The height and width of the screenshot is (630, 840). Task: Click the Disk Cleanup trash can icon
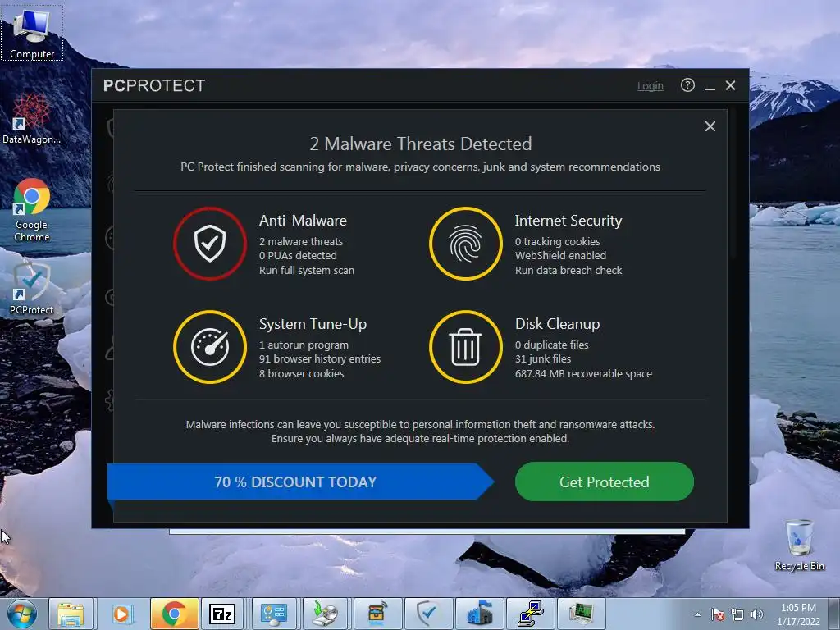466,347
